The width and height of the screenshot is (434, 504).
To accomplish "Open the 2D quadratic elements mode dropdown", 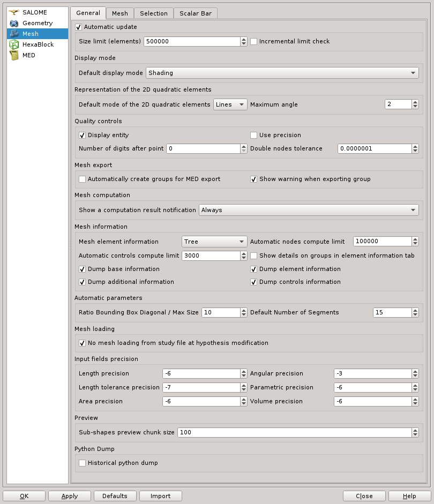I will pyautogui.click(x=230, y=104).
